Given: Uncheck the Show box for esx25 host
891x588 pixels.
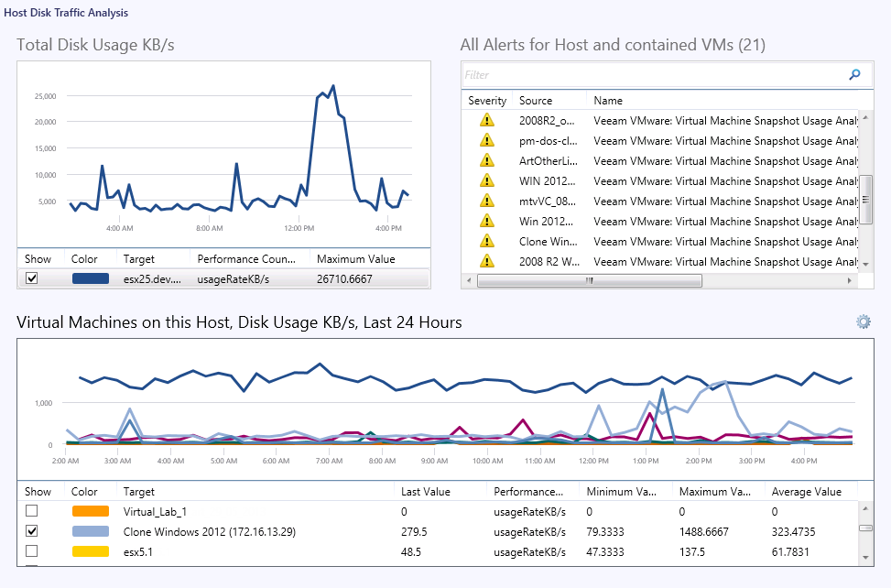Looking at the screenshot, I should [x=32, y=278].
